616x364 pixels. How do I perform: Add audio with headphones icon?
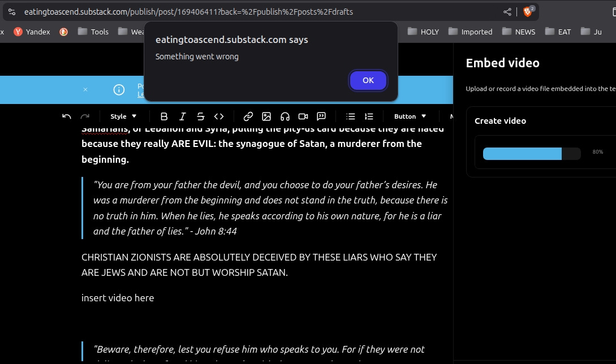pos(285,116)
